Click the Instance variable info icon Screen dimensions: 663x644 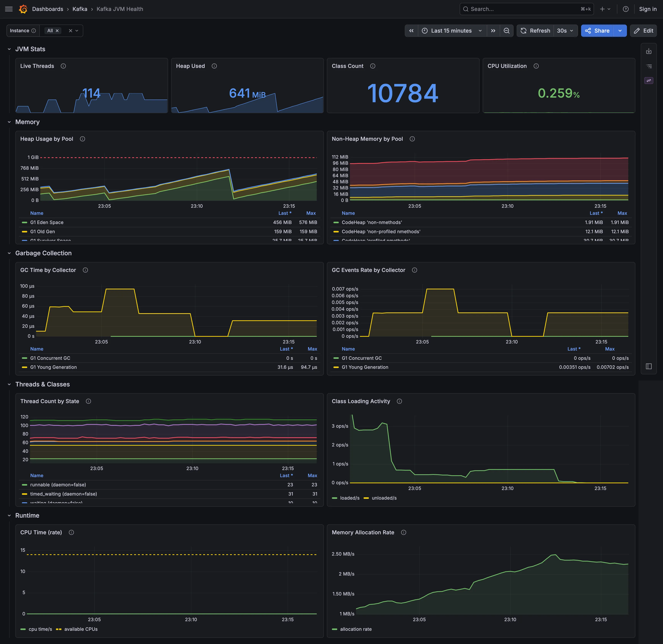pos(34,31)
